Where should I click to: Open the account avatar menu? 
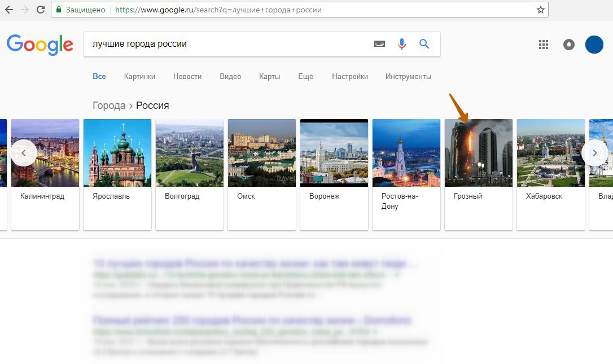[x=594, y=45]
